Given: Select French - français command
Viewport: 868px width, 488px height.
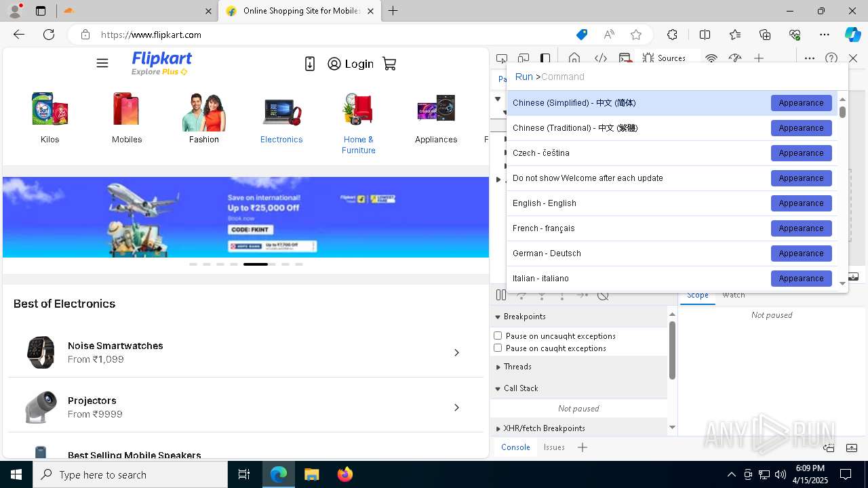Looking at the screenshot, I should [x=672, y=228].
